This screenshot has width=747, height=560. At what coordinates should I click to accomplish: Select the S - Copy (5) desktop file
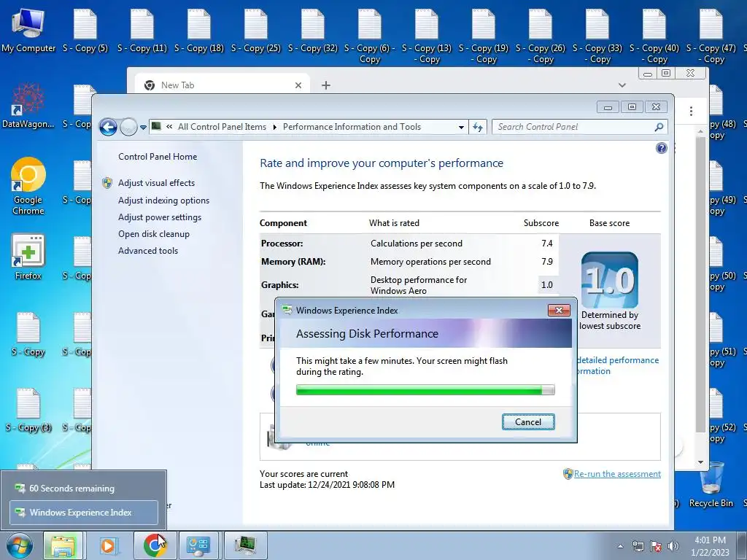(x=85, y=31)
